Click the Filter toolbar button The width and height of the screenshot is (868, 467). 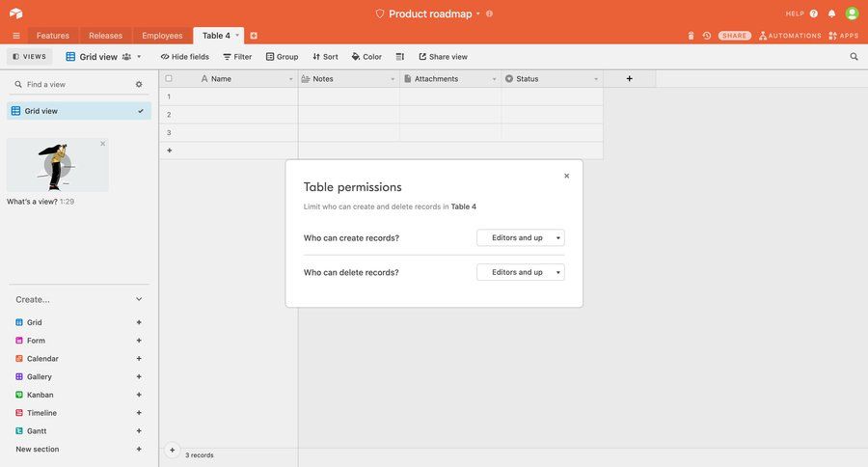coord(237,57)
